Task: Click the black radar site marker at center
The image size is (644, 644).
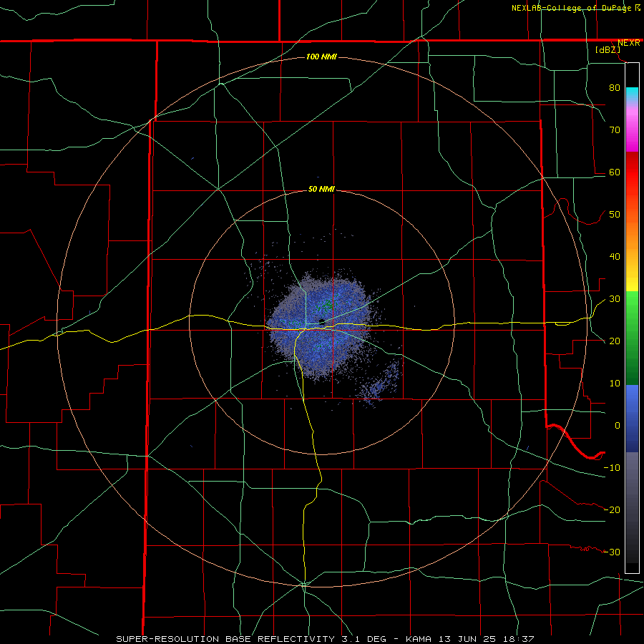Action: (322, 322)
